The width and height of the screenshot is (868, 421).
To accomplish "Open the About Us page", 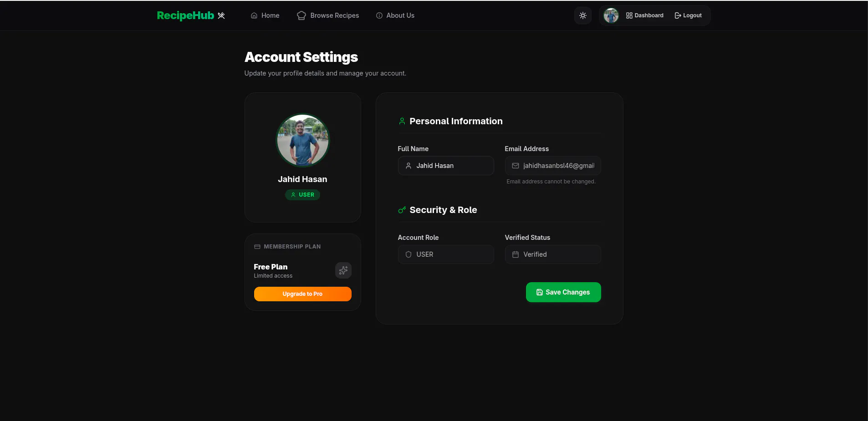I will (x=395, y=15).
